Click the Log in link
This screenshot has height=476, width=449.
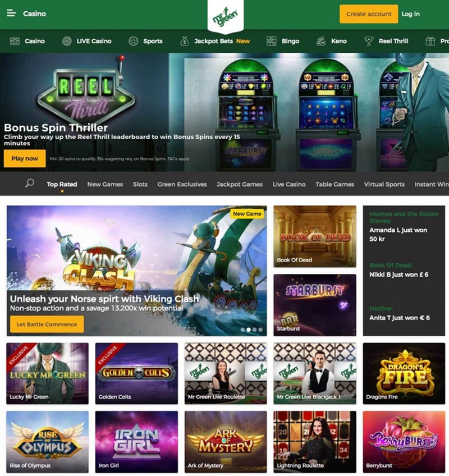pyautogui.click(x=410, y=14)
